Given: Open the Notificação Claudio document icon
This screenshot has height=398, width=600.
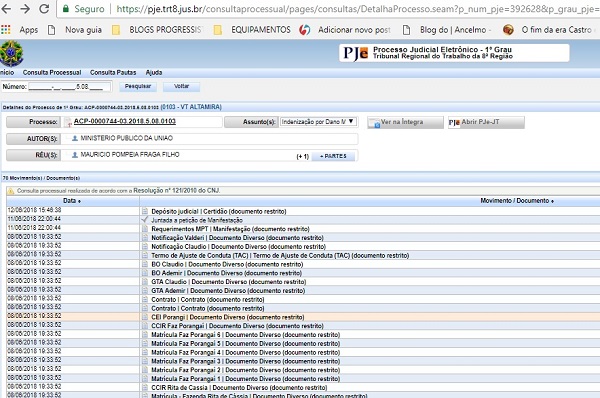Looking at the screenshot, I should click(145, 246).
